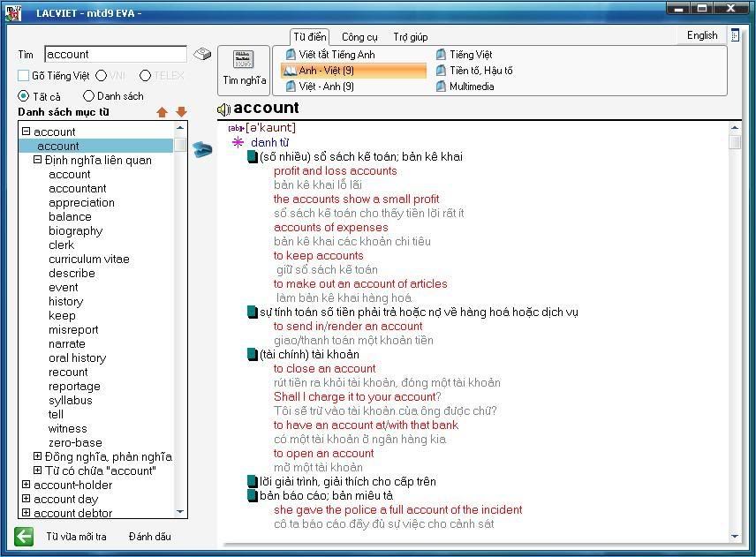Click the definition pane scrollbar thumb
This screenshot has height=557, width=756.
(735, 142)
